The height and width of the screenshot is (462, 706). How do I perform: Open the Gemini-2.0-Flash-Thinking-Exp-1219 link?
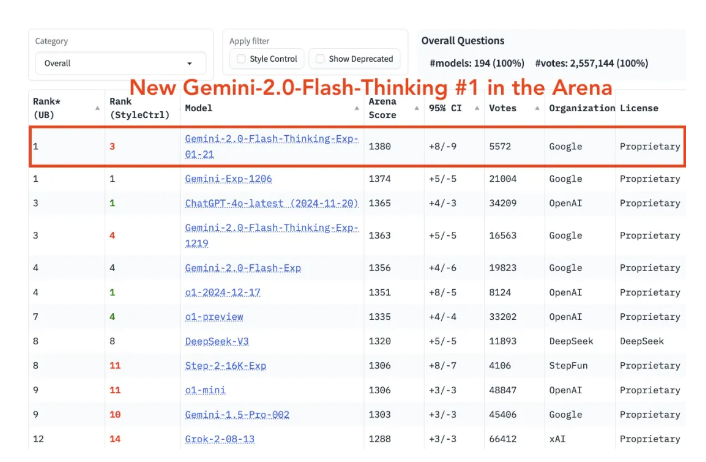coord(270,235)
